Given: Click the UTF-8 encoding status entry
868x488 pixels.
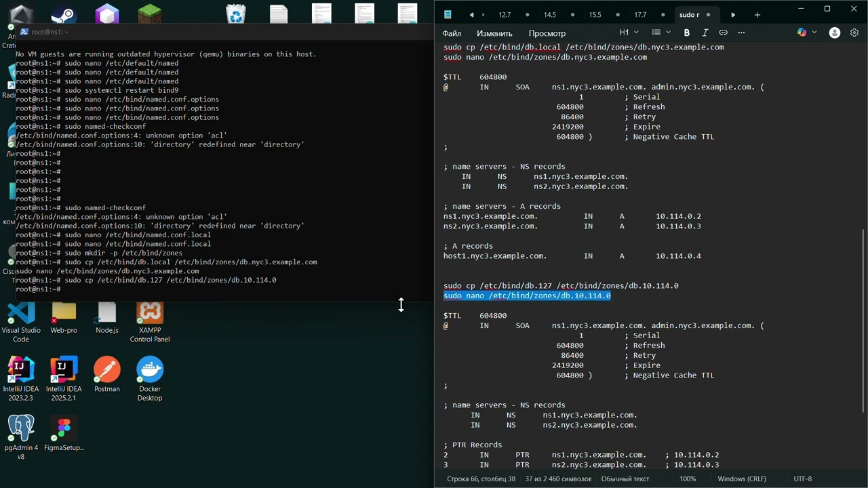Looking at the screenshot, I should pyautogui.click(x=802, y=479).
